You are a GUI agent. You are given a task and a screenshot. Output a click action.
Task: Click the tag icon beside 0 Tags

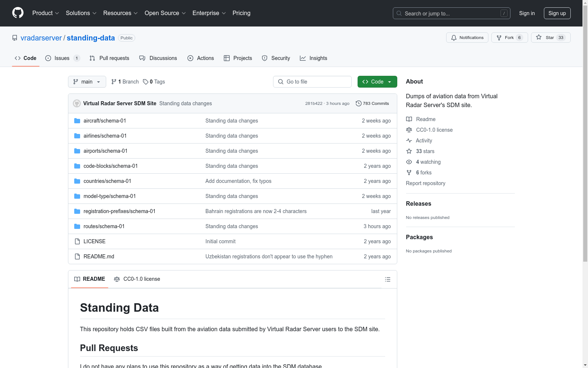tap(146, 82)
